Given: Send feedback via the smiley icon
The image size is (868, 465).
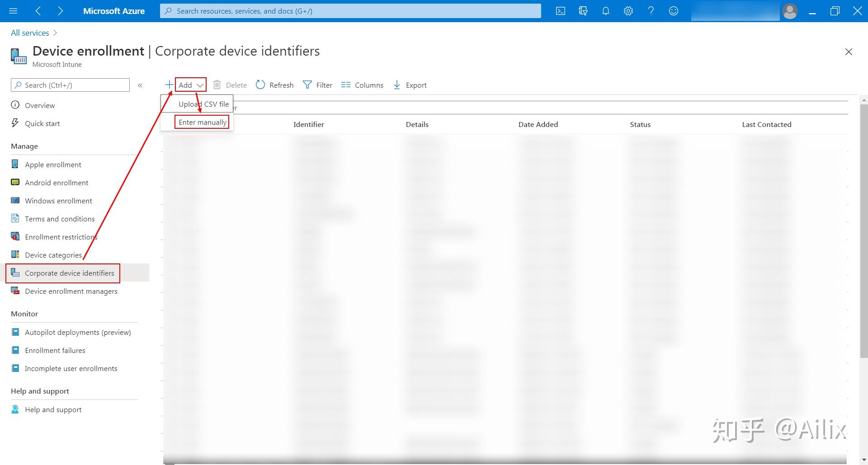Looking at the screenshot, I should [x=674, y=11].
